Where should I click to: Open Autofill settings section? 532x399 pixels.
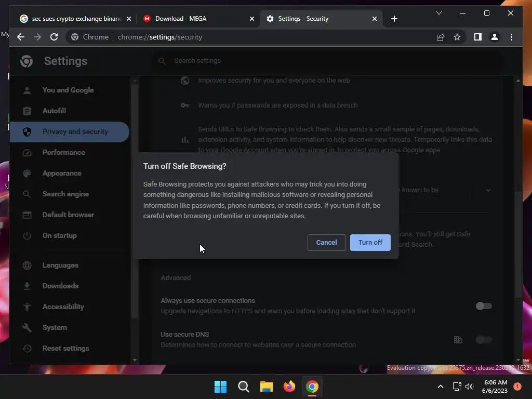(69, 111)
